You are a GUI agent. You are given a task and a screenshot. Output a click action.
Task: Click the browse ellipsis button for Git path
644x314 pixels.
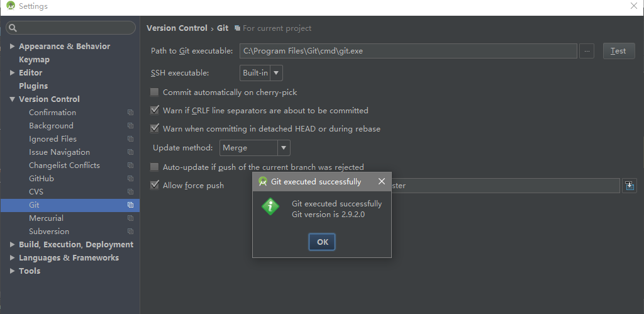pyautogui.click(x=586, y=51)
